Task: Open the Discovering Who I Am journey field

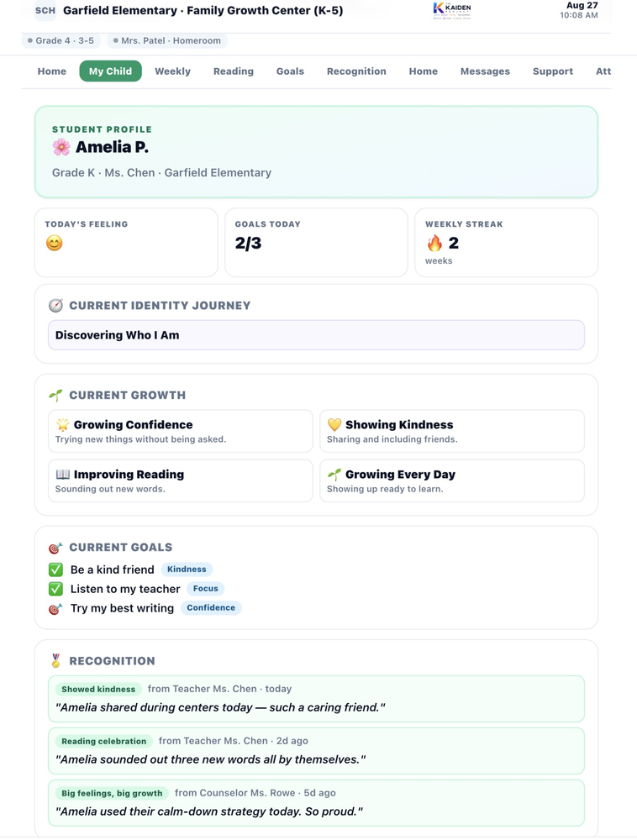Action: pos(316,335)
